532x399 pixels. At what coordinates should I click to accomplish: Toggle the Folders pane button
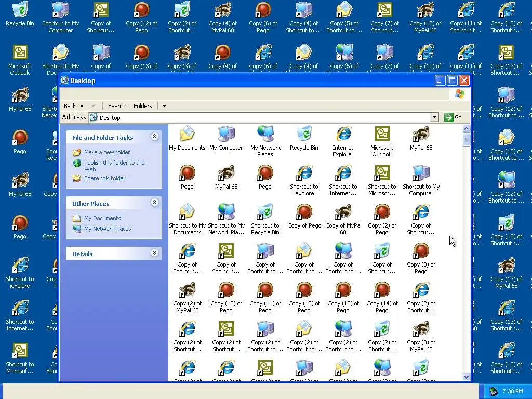tap(142, 106)
